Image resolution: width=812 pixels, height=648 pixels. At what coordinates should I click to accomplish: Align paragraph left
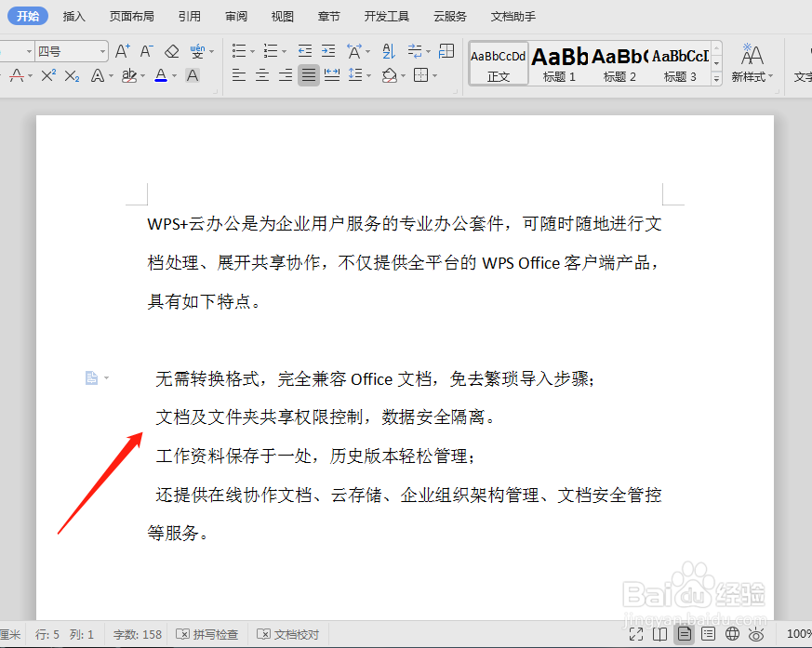(x=239, y=75)
